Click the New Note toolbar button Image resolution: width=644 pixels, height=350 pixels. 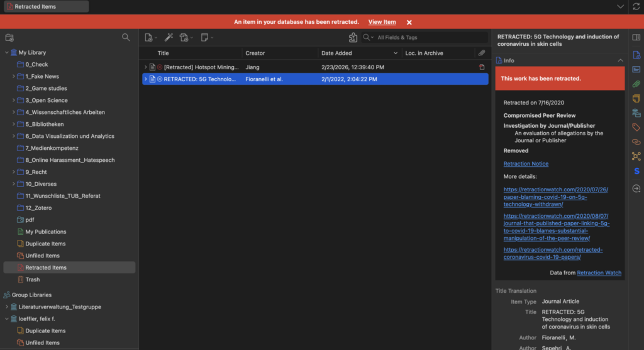pyautogui.click(x=206, y=37)
